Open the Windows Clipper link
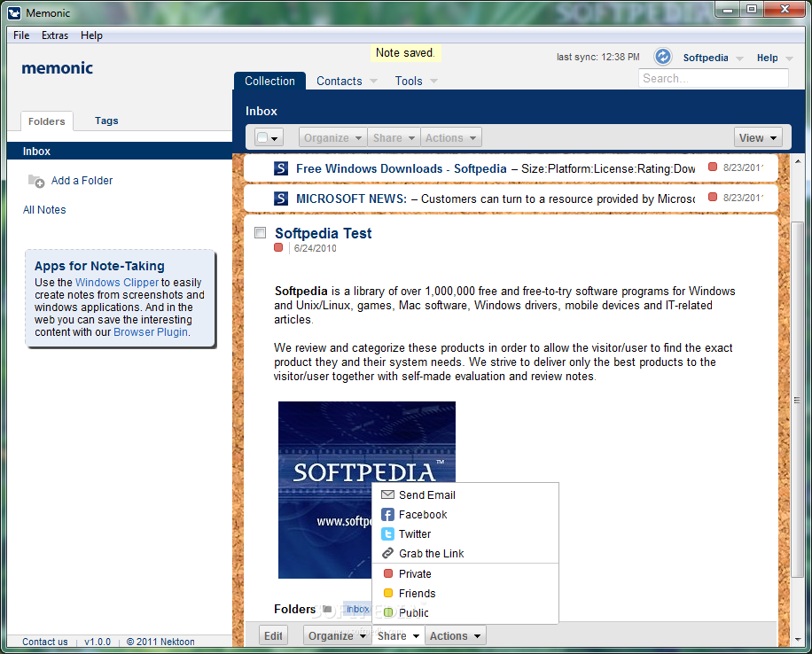812x654 pixels. pos(116,282)
